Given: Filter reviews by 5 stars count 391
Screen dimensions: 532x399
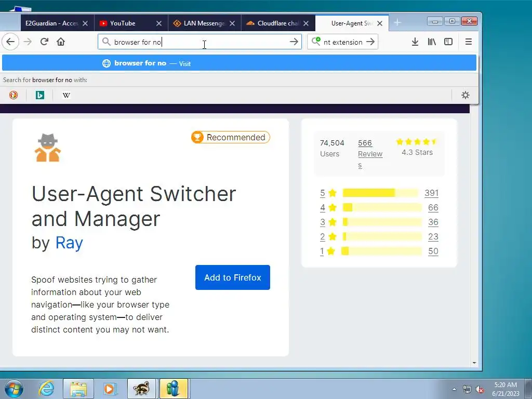Looking at the screenshot, I should click(431, 193).
